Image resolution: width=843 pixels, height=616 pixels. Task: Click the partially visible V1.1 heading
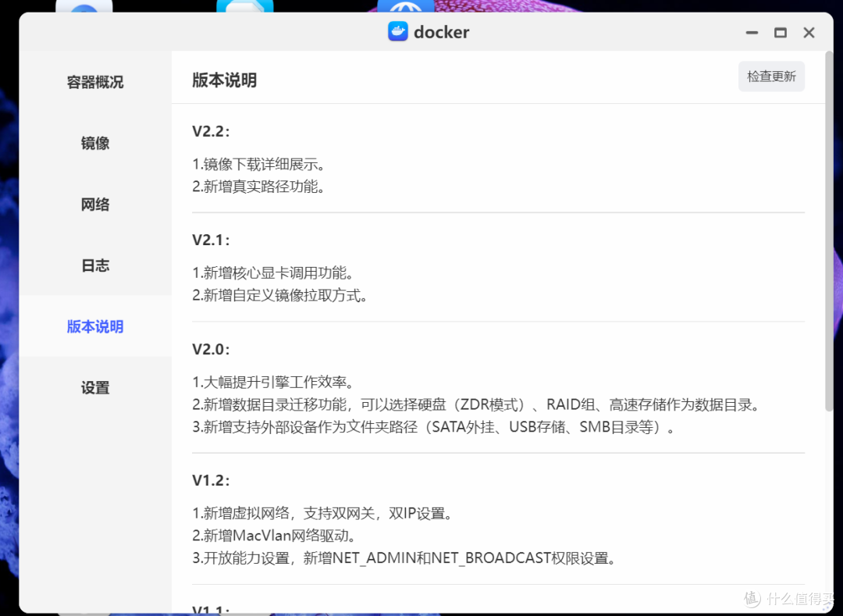coord(209,609)
